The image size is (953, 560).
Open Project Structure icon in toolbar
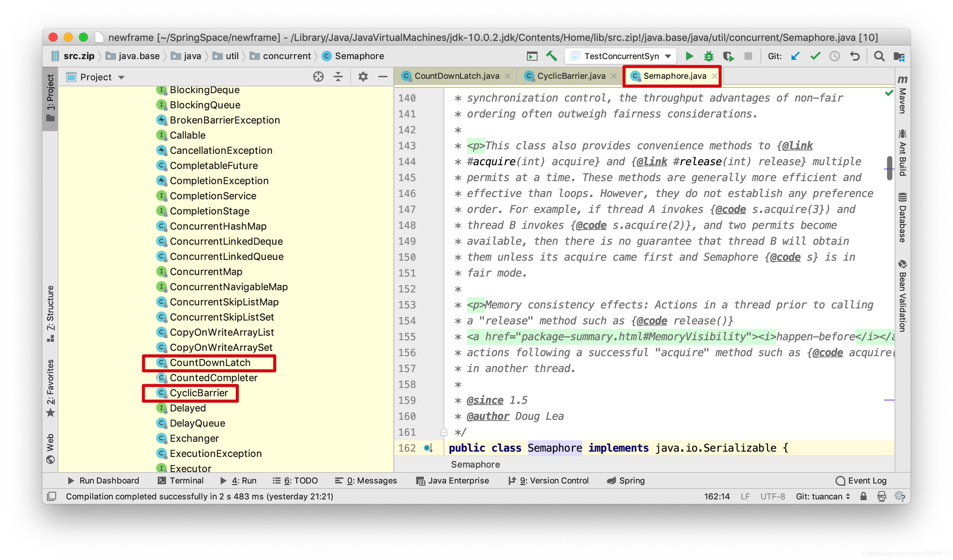point(899,56)
